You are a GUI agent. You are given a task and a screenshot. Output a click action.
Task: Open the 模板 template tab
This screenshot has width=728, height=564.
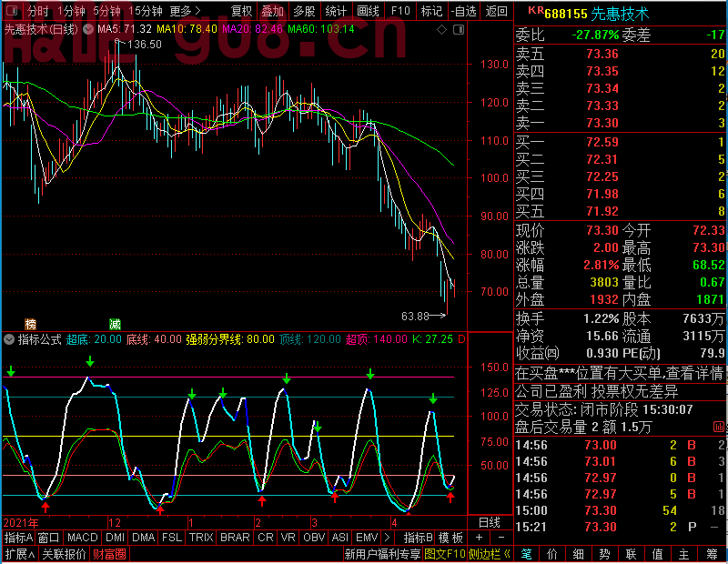coord(450,538)
